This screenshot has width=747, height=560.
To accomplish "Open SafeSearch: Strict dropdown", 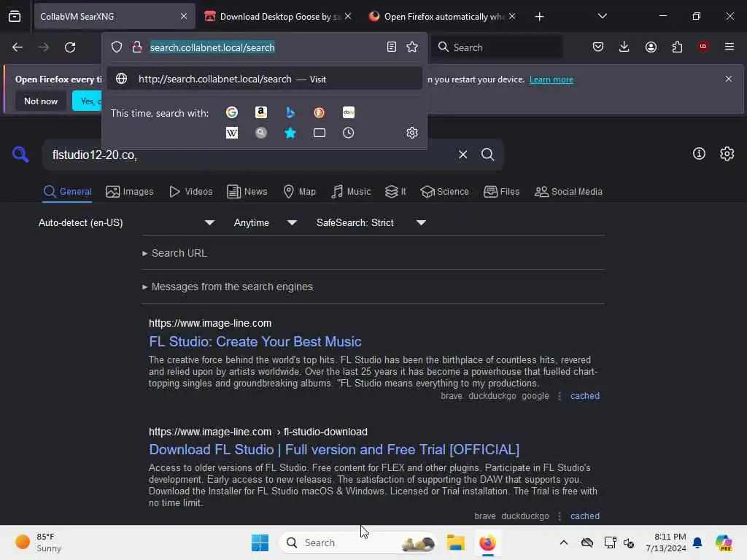I will tap(371, 223).
